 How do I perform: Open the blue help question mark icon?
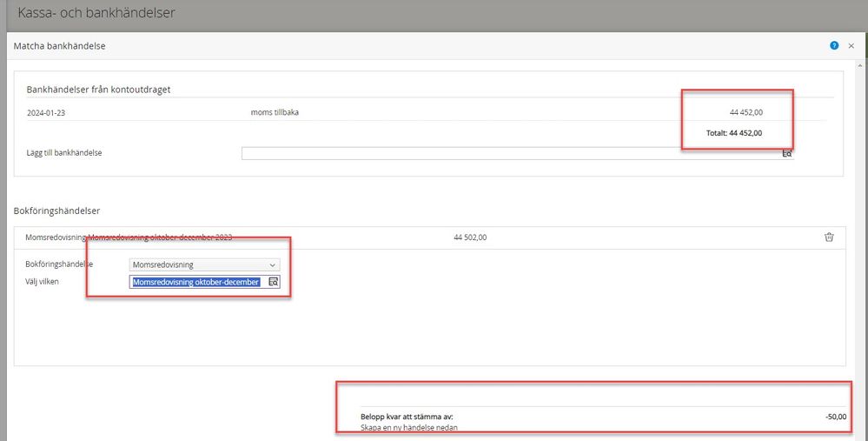(834, 45)
